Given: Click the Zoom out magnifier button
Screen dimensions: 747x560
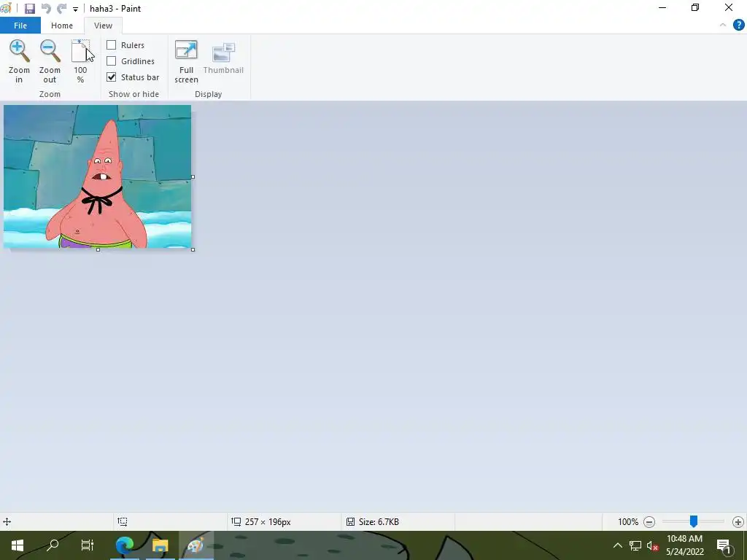Looking at the screenshot, I should click(50, 61).
